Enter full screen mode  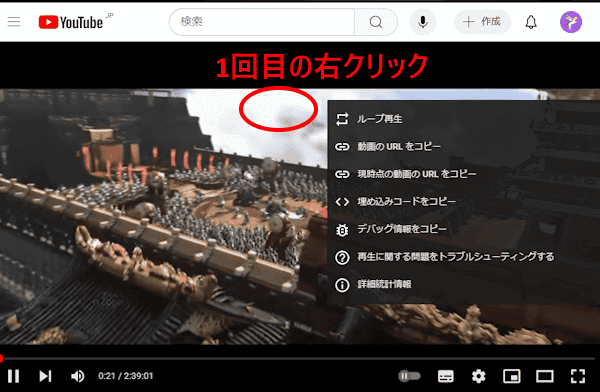tap(578, 376)
